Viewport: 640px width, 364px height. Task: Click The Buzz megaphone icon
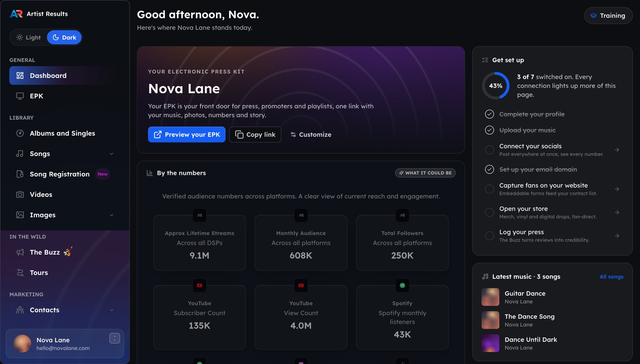click(20, 252)
